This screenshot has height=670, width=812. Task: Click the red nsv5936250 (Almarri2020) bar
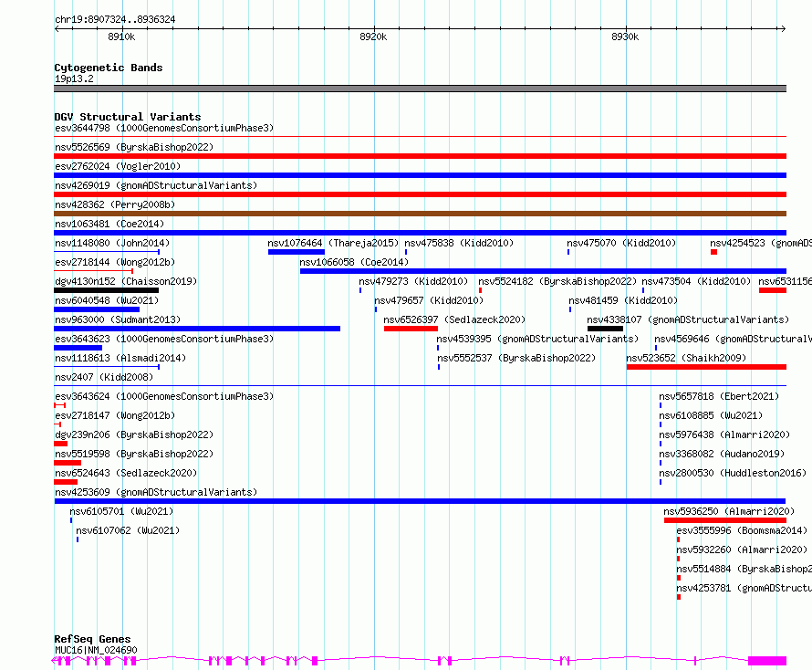[x=725, y=520]
